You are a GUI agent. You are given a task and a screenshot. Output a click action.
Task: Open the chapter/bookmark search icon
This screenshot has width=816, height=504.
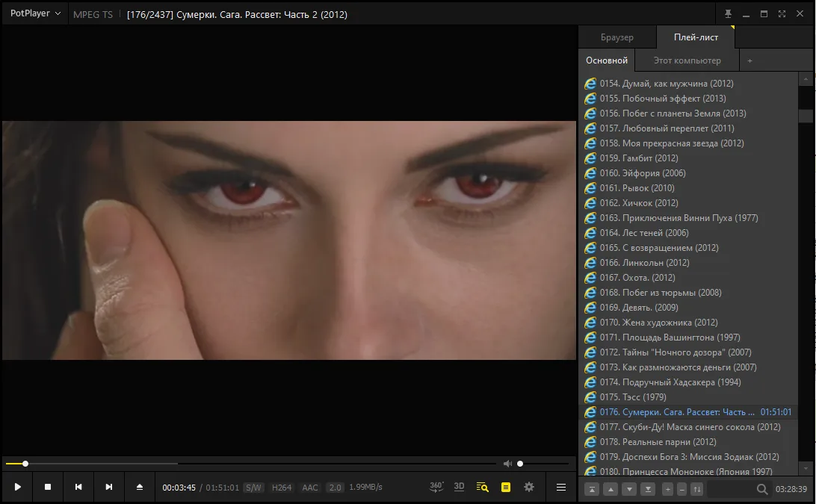tap(483, 488)
